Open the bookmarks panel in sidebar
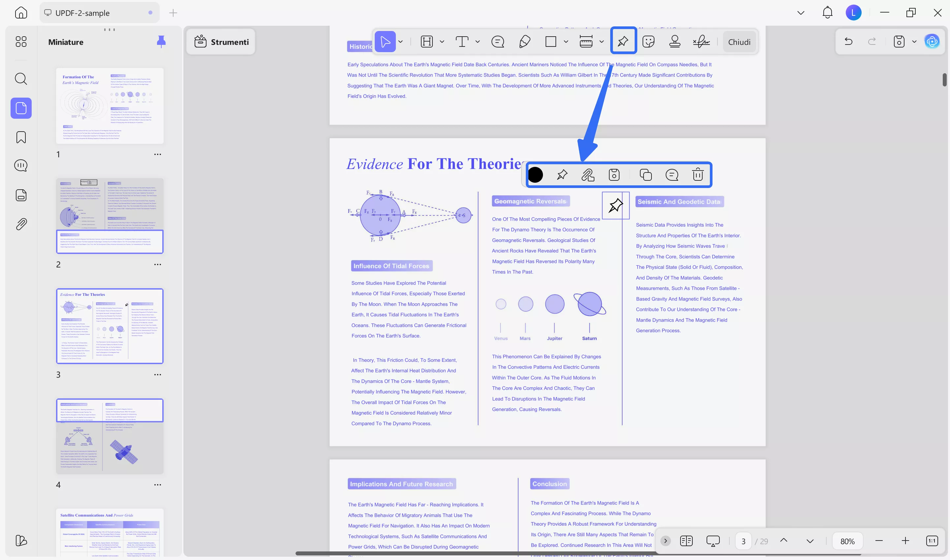950x560 pixels. click(21, 137)
